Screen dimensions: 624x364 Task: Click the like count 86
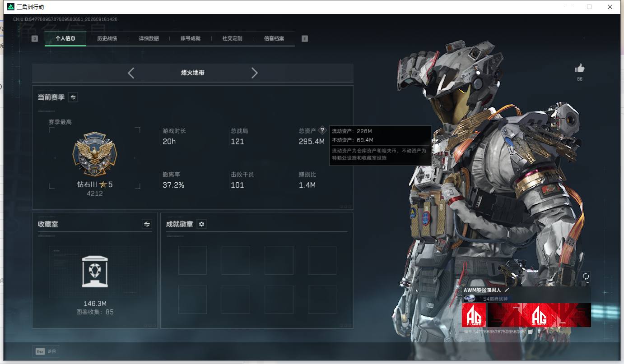tap(580, 79)
